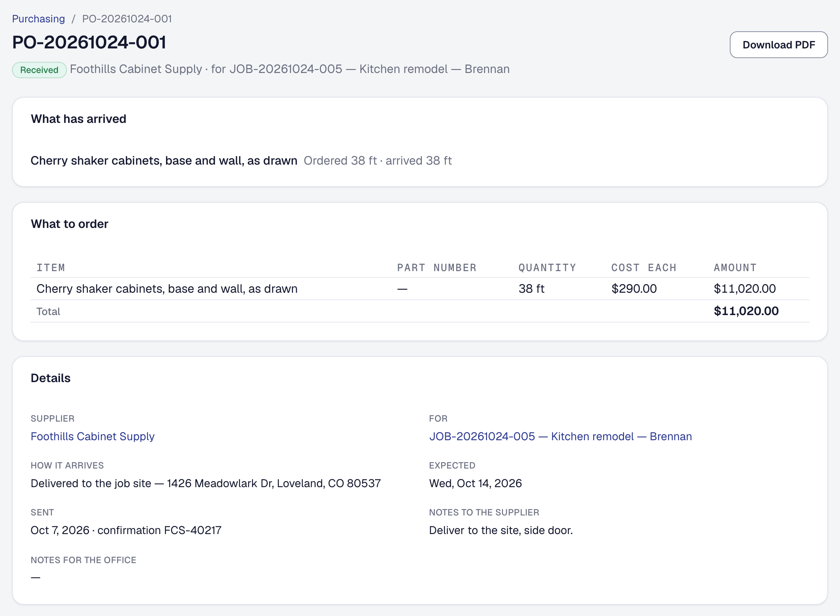The width and height of the screenshot is (840, 616).
Task: Click the Details section heading
Action: pyautogui.click(x=51, y=378)
